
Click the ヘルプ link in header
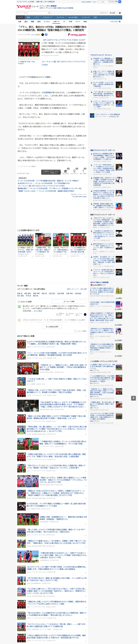94,2
